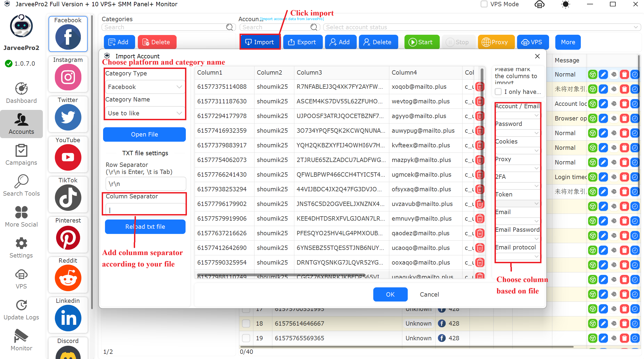Choose the Pinterest platform tile

[68, 235]
